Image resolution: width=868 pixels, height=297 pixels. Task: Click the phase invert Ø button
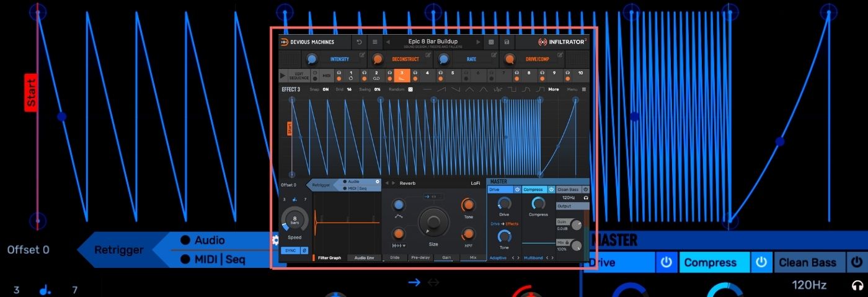(304, 250)
